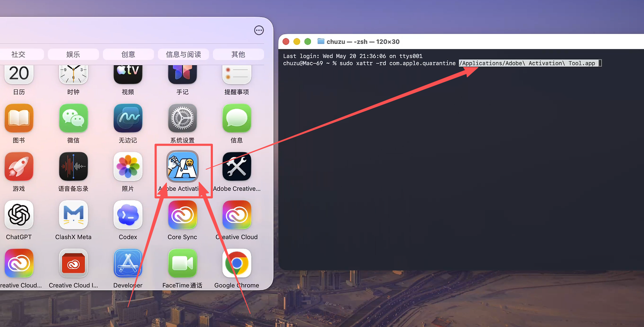Switch to the 创意 category tab
Viewport: 644px width, 327px height.
coord(128,54)
